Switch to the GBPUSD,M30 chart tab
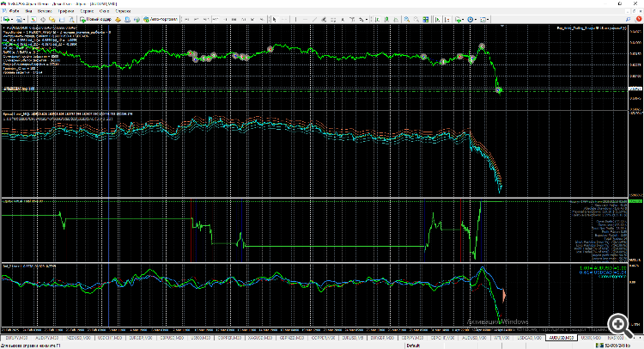The width and height of the screenshot is (644, 349). click(x=172, y=338)
